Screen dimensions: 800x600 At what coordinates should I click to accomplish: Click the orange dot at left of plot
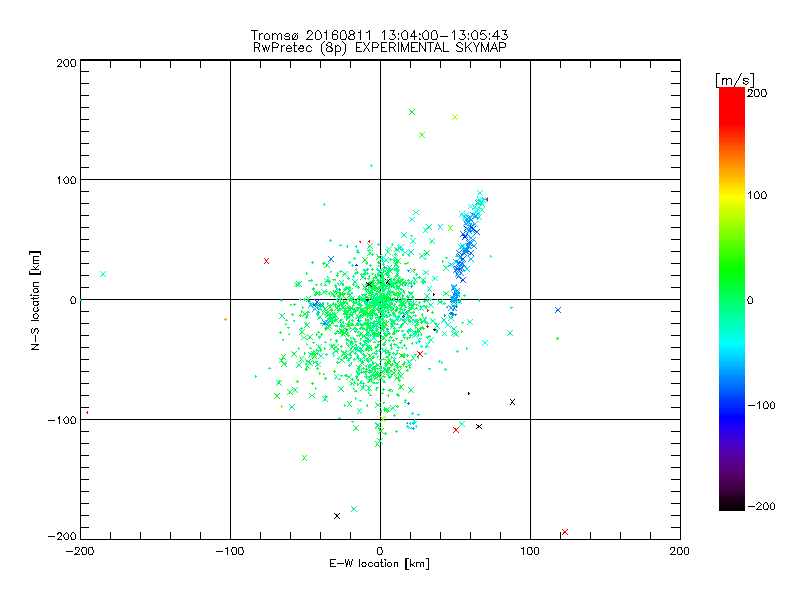click(x=225, y=319)
